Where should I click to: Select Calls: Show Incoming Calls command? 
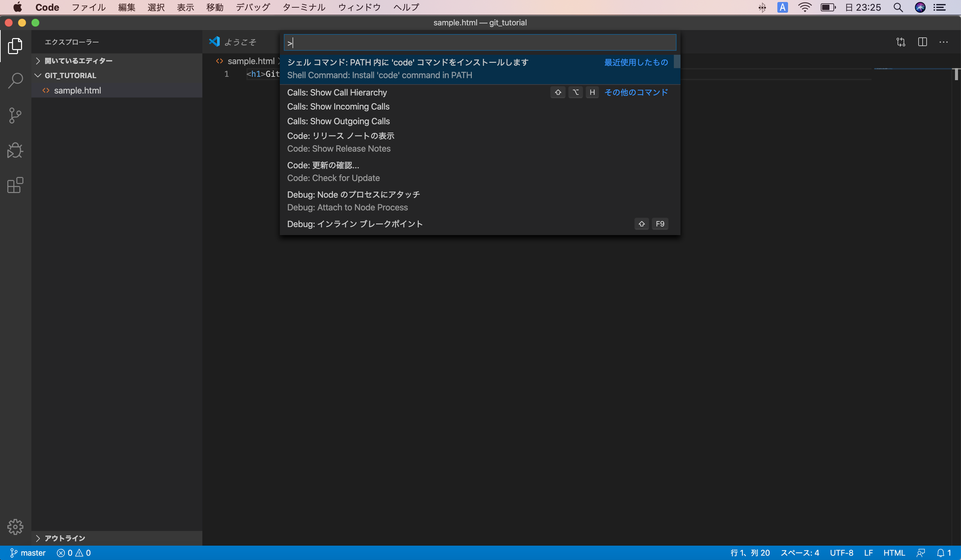(x=480, y=107)
